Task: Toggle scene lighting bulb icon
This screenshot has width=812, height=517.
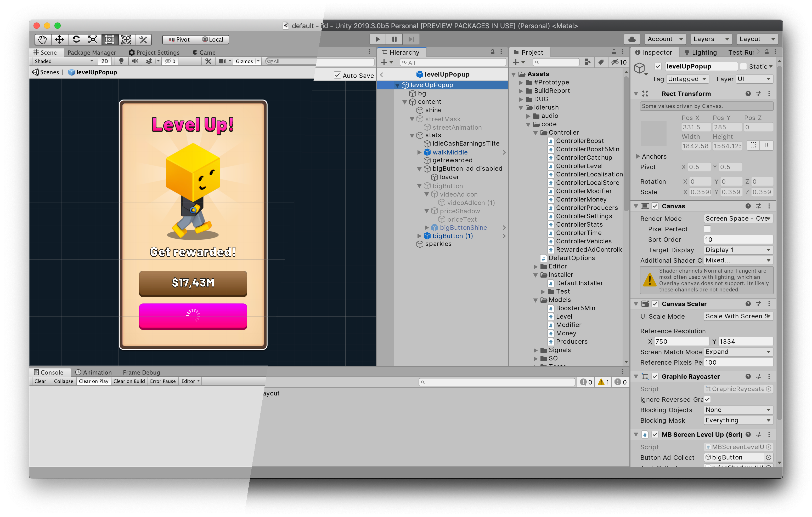Action: pos(121,61)
